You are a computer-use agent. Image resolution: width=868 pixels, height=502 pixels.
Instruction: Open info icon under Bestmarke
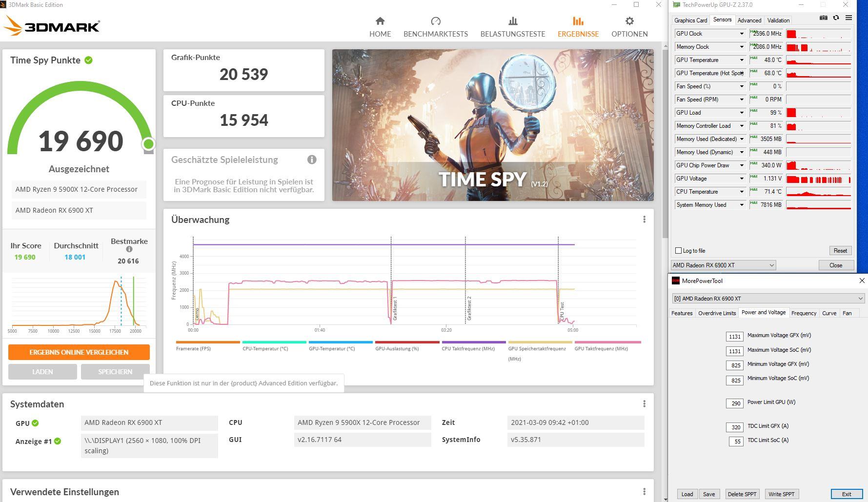[x=129, y=249]
